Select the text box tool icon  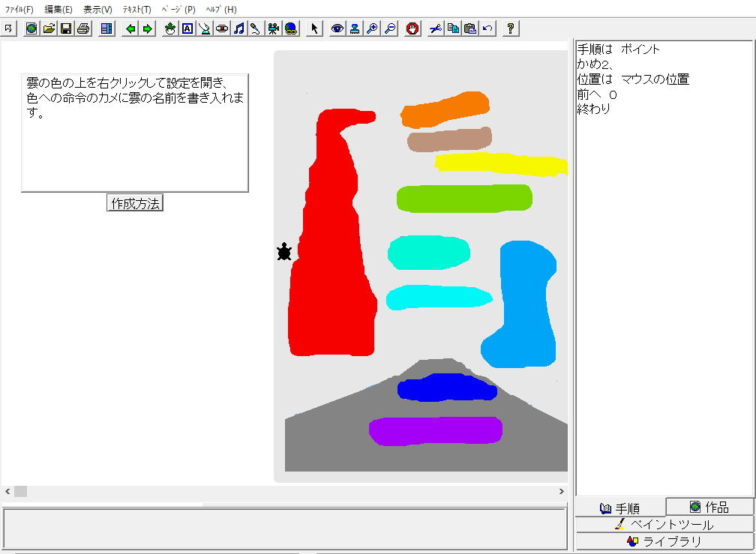click(187, 28)
